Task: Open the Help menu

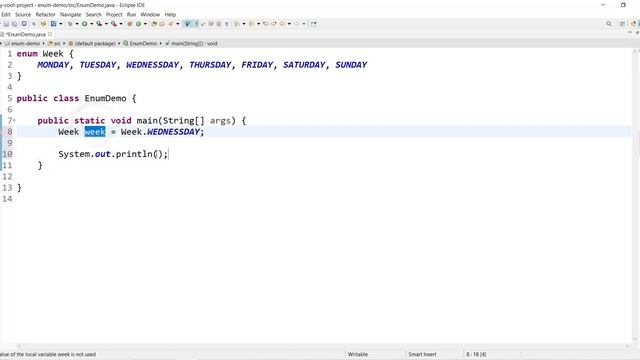Action: coord(170,14)
